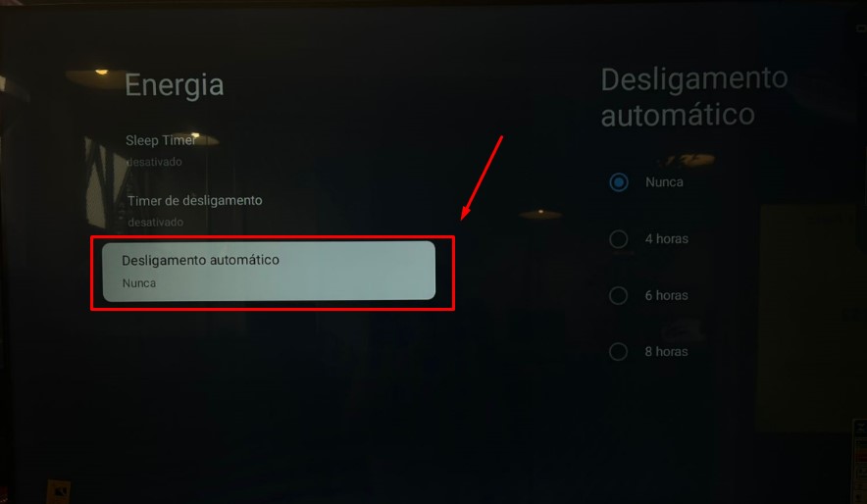This screenshot has height=504, width=867.
Task: Click the Energia page heading
Action: (175, 85)
